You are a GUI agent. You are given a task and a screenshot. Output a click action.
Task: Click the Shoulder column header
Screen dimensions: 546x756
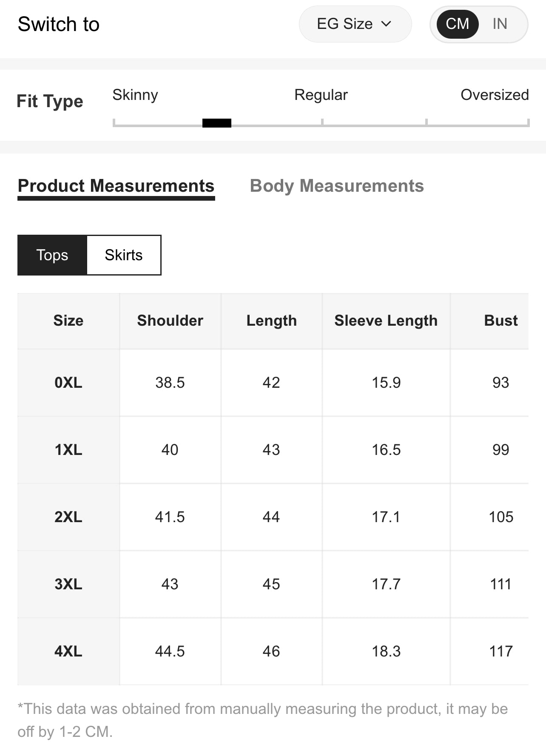(170, 321)
